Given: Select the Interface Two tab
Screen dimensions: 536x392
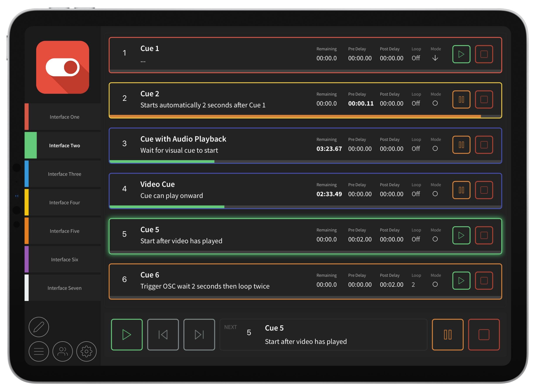Looking at the screenshot, I should 63,145.
